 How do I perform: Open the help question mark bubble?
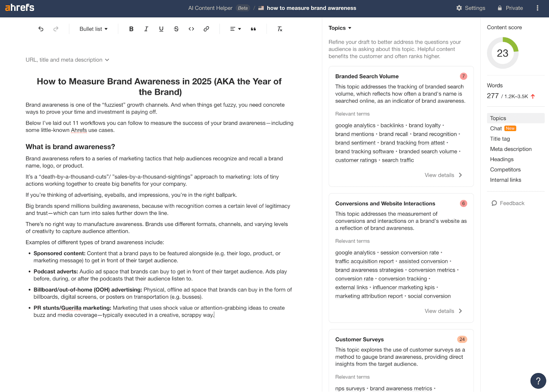pyautogui.click(x=537, y=381)
